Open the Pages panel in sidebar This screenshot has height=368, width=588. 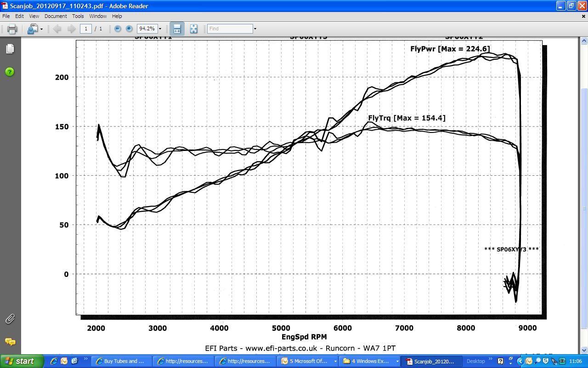[10, 49]
